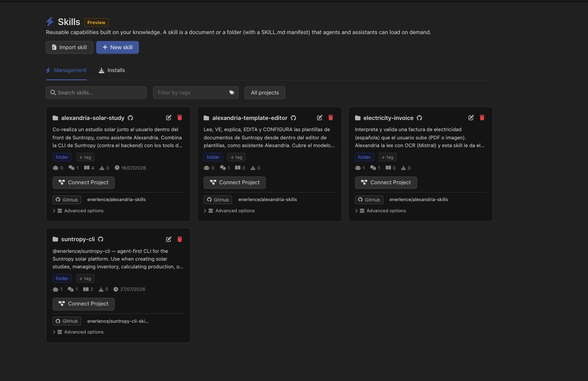Screen dimensions: 588x381
Task: Delete the alexandria-template-editor skill
Action: tap(331, 118)
